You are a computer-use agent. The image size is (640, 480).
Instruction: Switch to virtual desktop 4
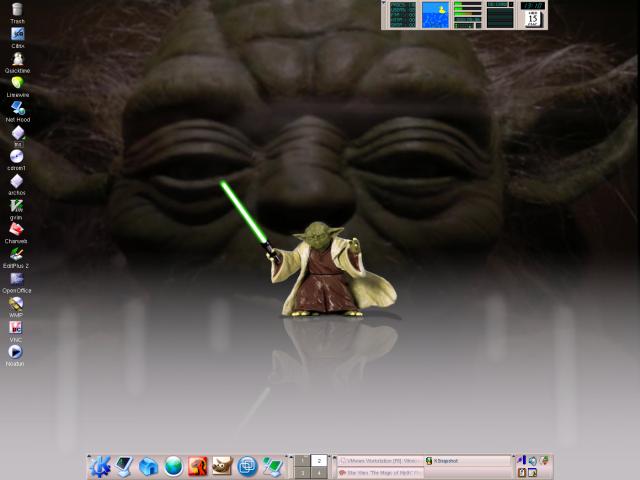click(319, 473)
